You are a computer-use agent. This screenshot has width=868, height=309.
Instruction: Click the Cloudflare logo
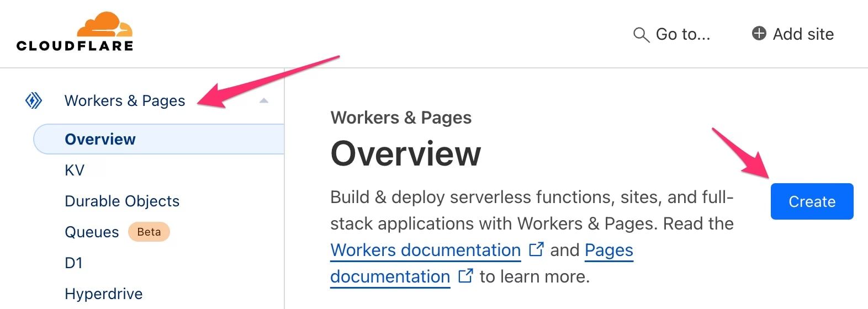click(75, 32)
